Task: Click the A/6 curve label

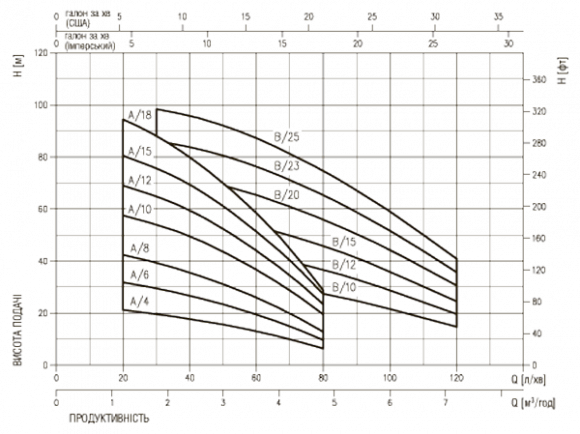Action: [x=139, y=275]
